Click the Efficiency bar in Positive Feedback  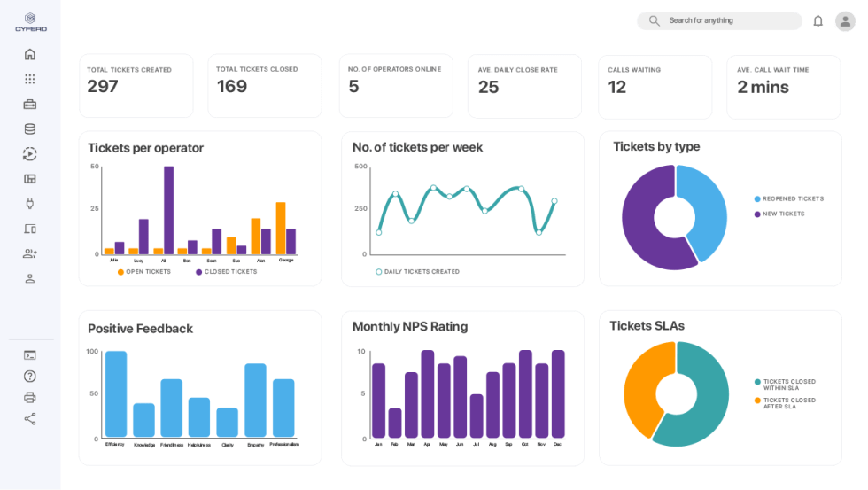pos(116,394)
